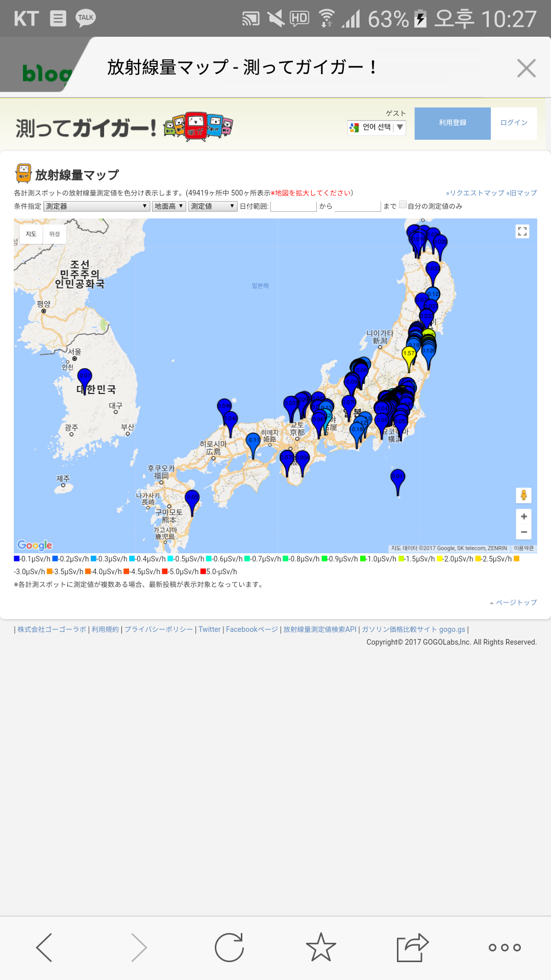Tap the screen cast status icon
This screenshot has height=980, width=551.
[251, 19]
